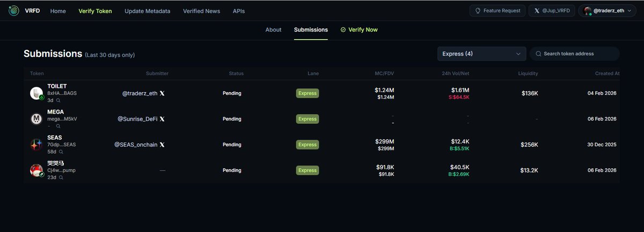This screenshot has height=232, width=644.
Task: Click the Lane column header
Action: tap(313, 73)
